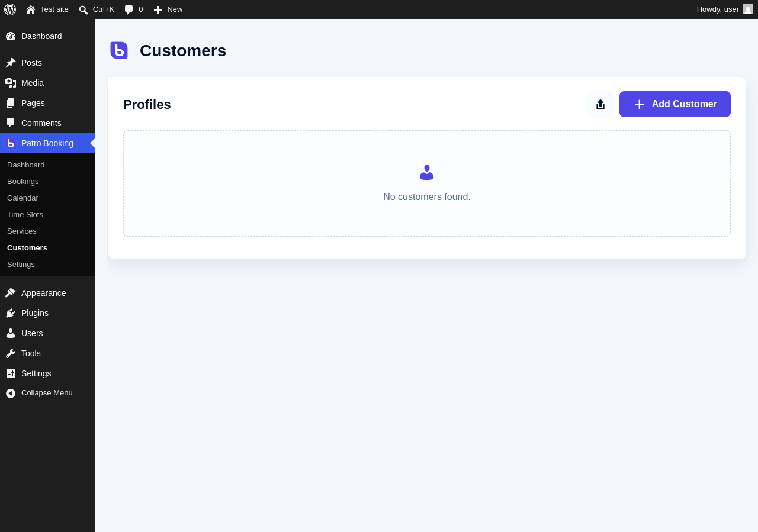Click the Patro Booking logo beside Customers

(119, 50)
